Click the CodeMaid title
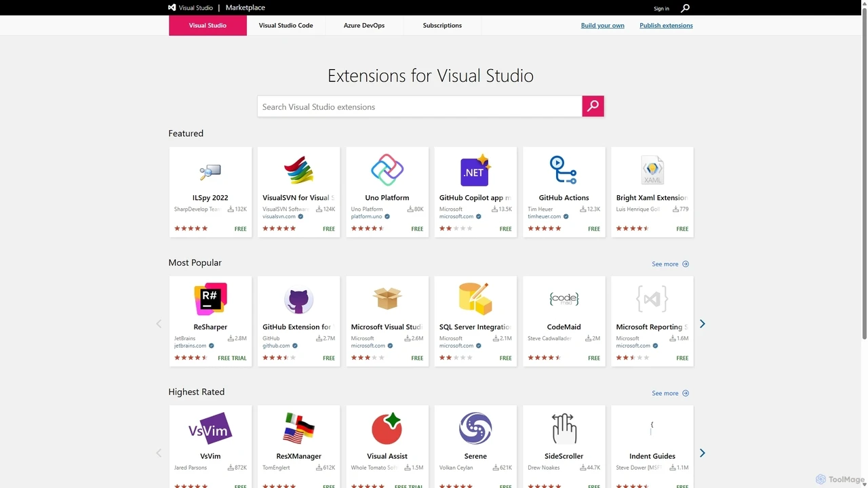The width and height of the screenshot is (868, 488). tap(564, 327)
